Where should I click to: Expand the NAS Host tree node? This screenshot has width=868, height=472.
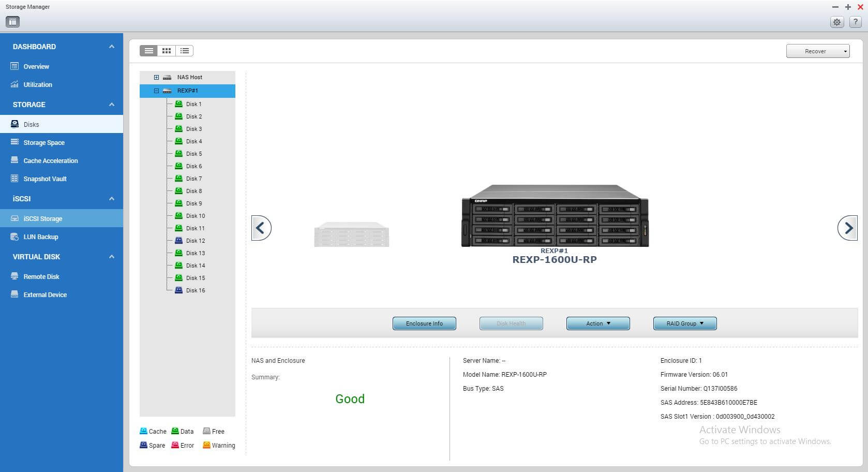coord(156,77)
